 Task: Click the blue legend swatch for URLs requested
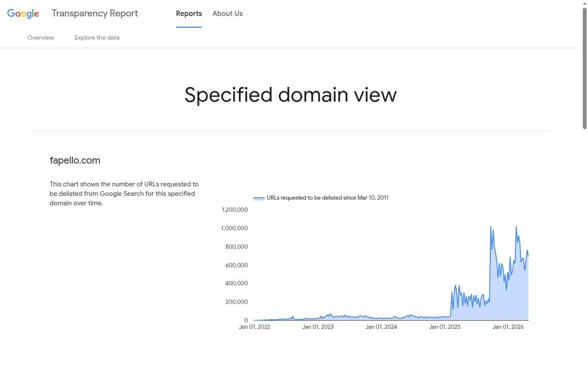(259, 198)
